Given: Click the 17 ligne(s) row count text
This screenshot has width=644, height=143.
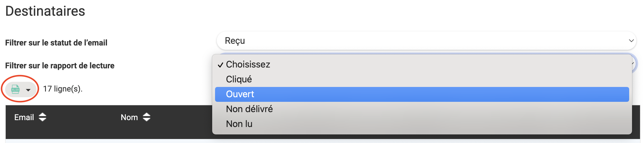Looking at the screenshot, I should [63, 89].
